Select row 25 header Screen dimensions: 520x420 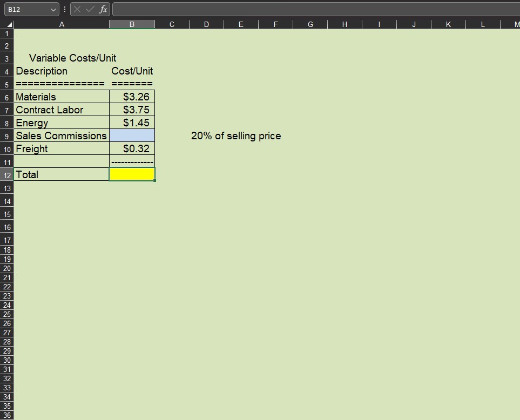6,314
